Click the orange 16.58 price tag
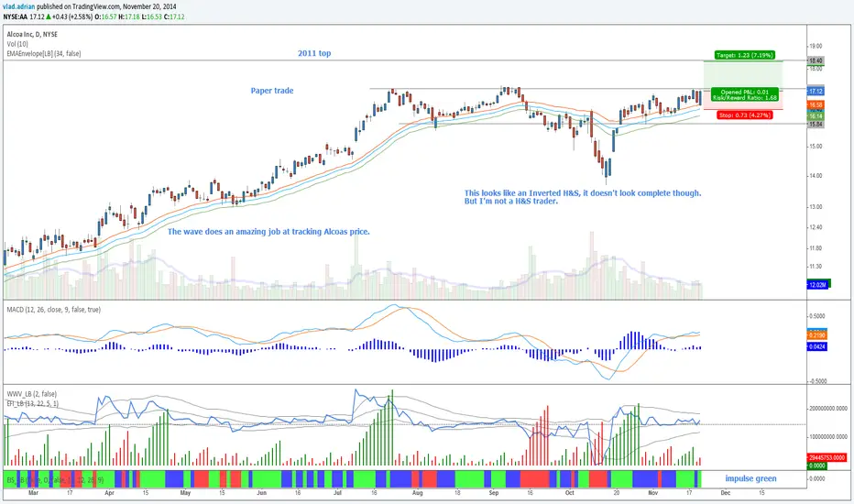 tap(816, 104)
